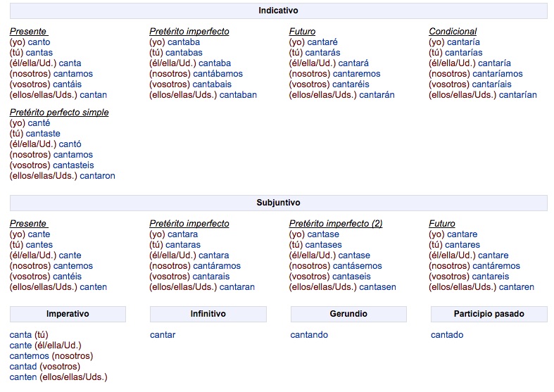Click the Imperativo header box

click(68, 314)
